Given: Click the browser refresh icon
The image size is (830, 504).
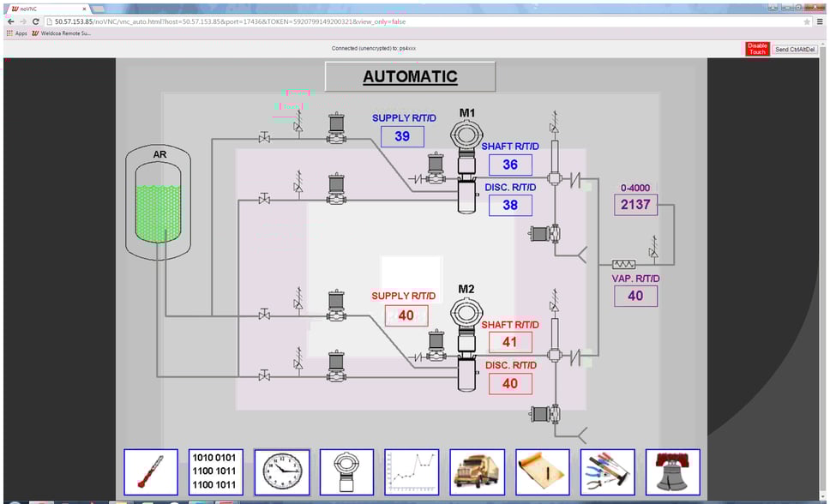Looking at the screenshot, I should [34, 23].
